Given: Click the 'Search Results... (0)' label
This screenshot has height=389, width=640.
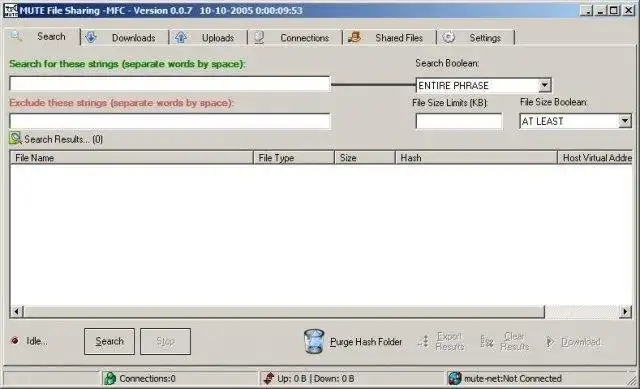Looking at the screenshot, I should point(63,139).
